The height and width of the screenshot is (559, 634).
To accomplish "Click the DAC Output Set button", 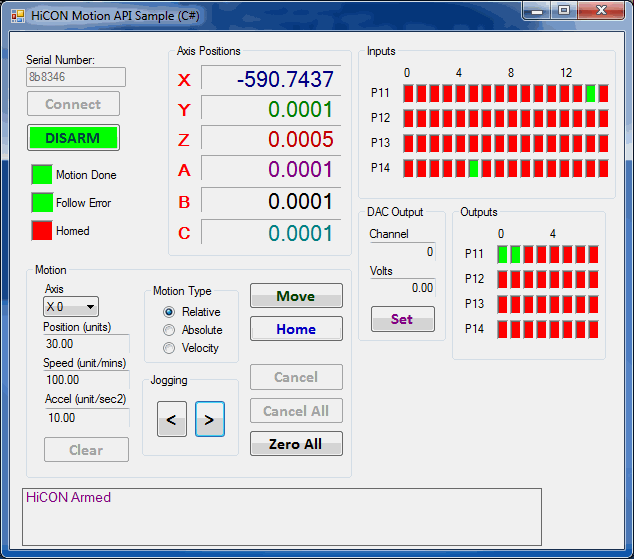I will click(x=402, y=320).
